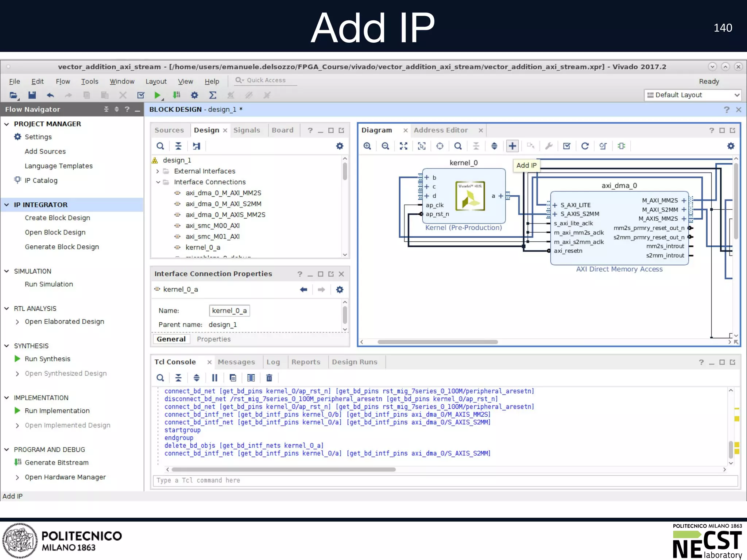Click the Regenerate Layout refresh icon in diagram toolbar
Screen dimensions: 747x560
coord(585,146)
